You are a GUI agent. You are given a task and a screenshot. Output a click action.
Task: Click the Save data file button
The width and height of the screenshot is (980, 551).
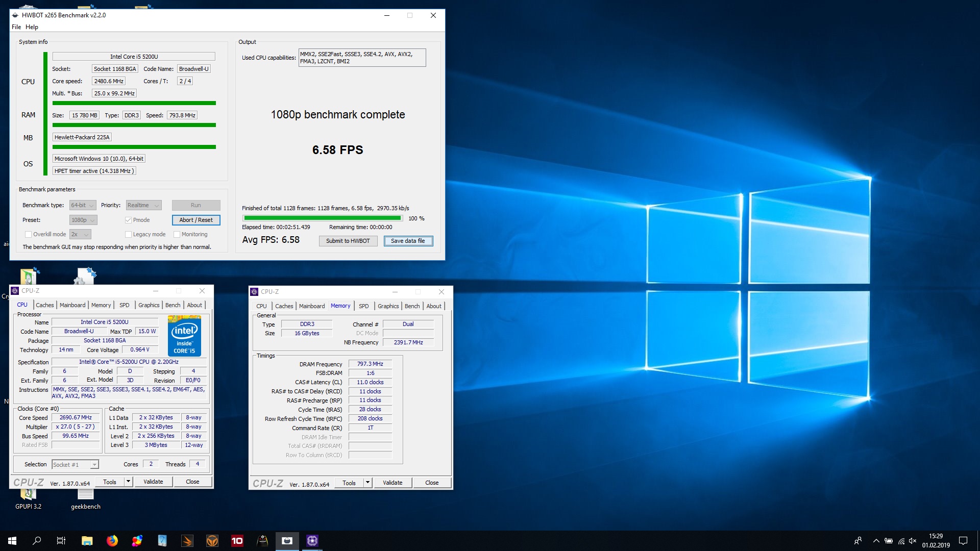[x=408, y=241]
